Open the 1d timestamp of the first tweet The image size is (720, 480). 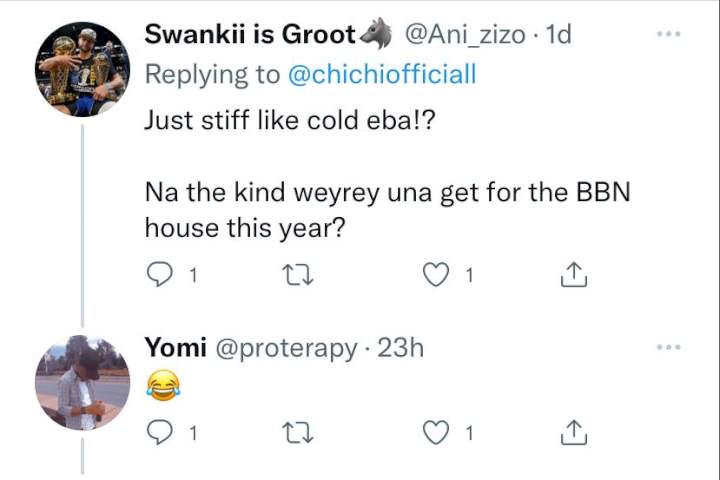tap(558, 34)
